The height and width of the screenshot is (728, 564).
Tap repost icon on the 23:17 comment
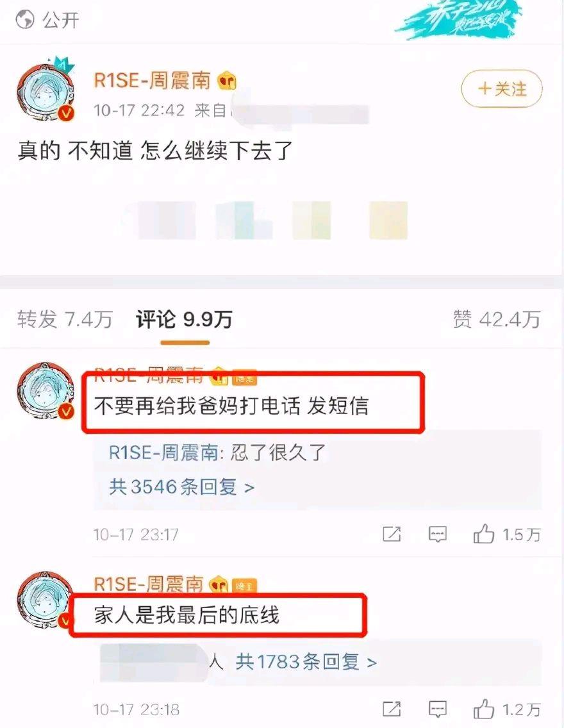pyautogui.click(x=392, y=534)
